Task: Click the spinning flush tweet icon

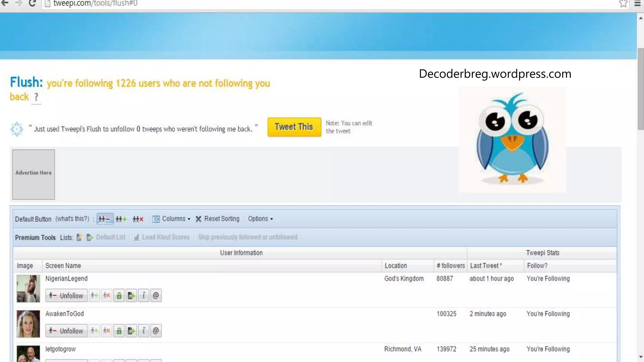Action: [x=17, y=129]
